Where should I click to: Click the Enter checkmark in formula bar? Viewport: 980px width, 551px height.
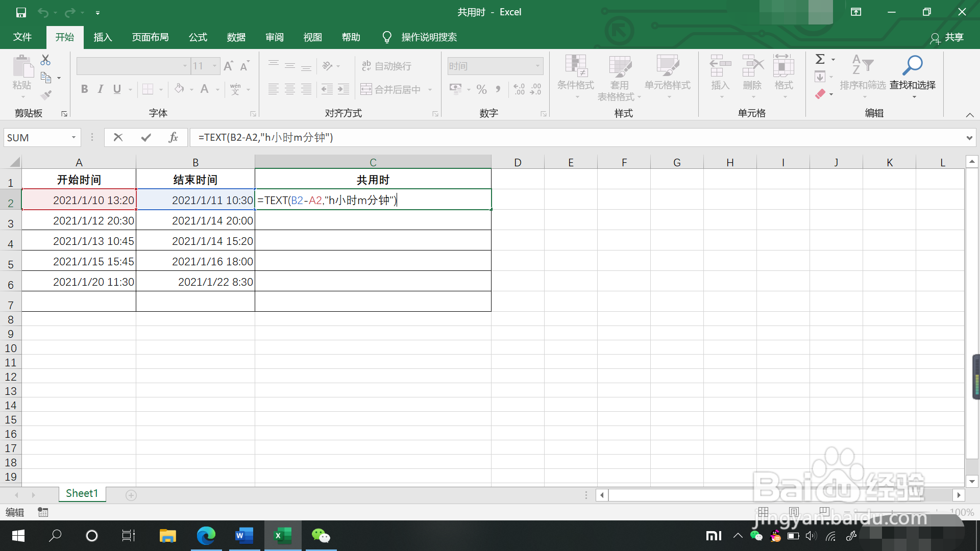tap(146, 137)
